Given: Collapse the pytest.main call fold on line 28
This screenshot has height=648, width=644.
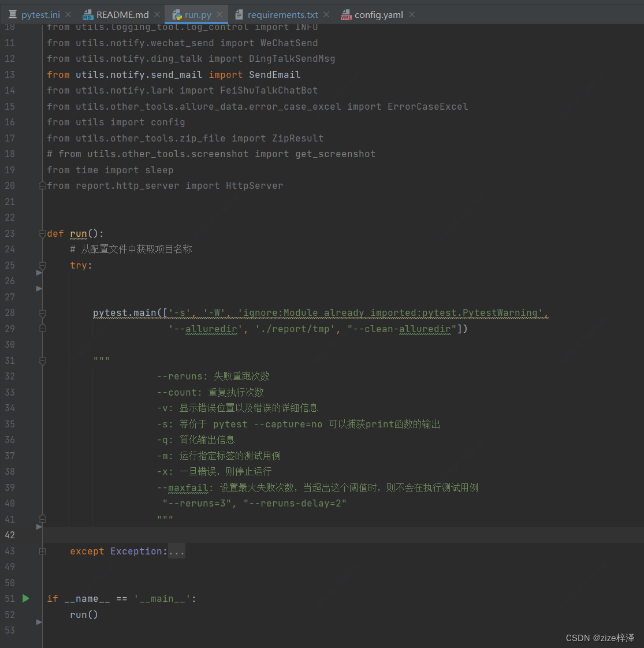Looking at the screenshot, I should (x=42, y=313).
